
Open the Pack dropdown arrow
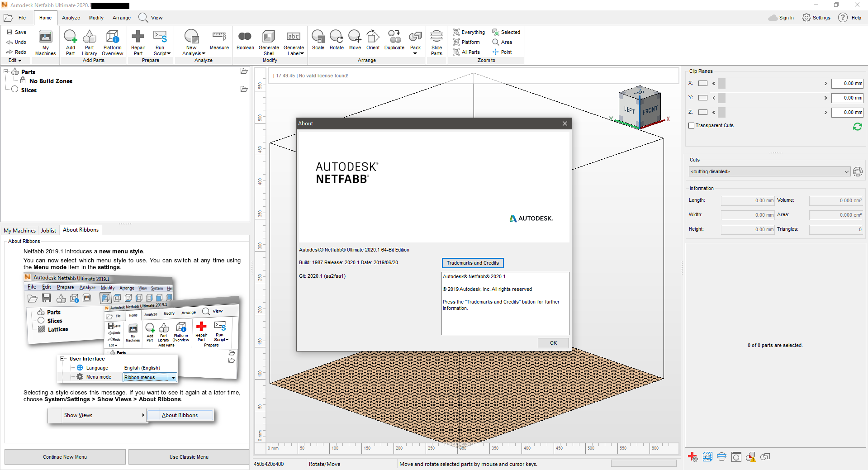click(415, 53)
